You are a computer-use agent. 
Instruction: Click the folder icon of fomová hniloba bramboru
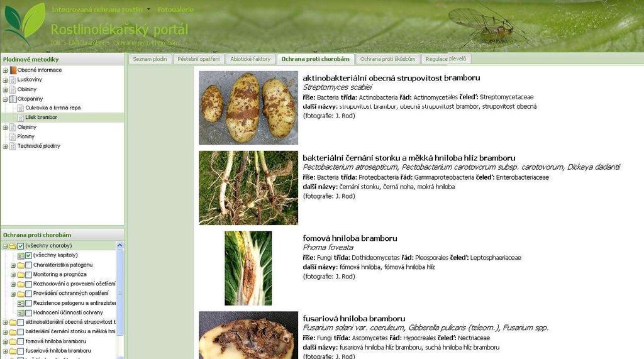[13, 342]
